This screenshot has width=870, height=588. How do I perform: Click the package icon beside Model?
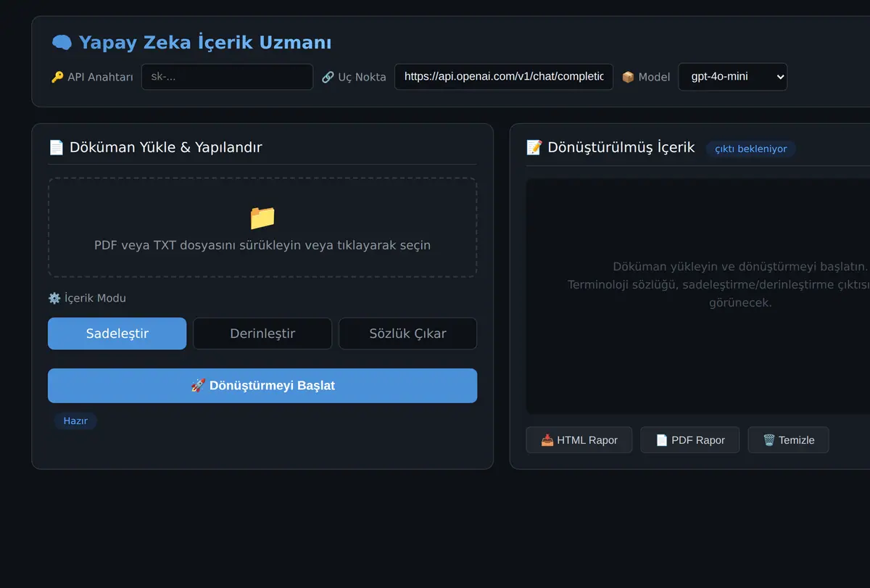(x=628, y=77)
